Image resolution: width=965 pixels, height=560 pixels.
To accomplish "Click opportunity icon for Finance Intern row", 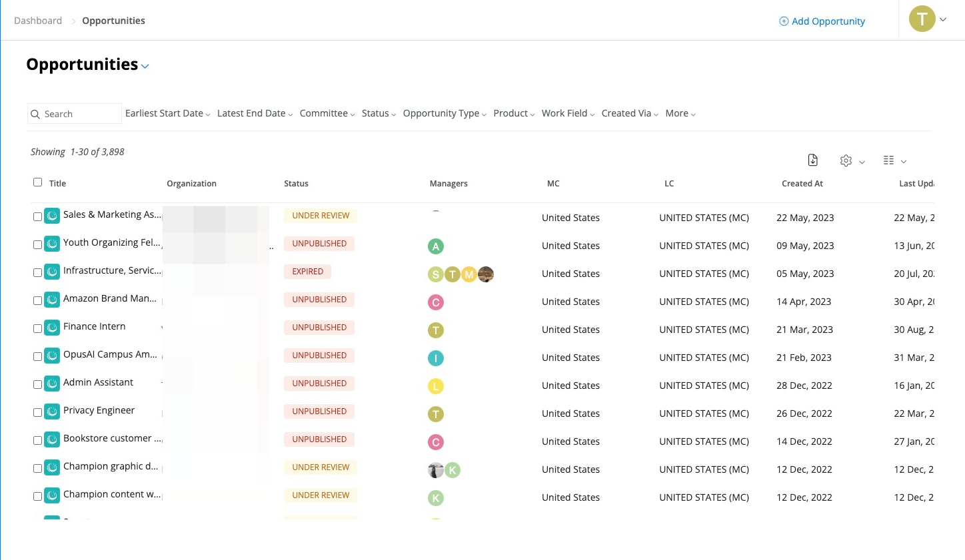I will pyautogui.click(x=52, y=328).
